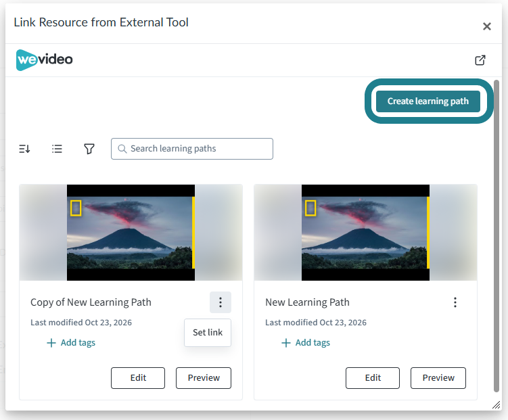Click the 'Link Resource from External Tool' heading
This screenshot has width=508, height=420.
(x=101, y=22)
